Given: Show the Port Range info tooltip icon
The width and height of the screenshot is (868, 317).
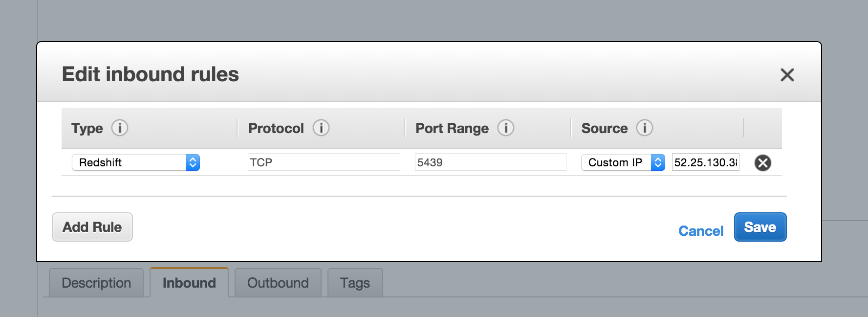Looking at the screenshot, I should tap(506, 128).
